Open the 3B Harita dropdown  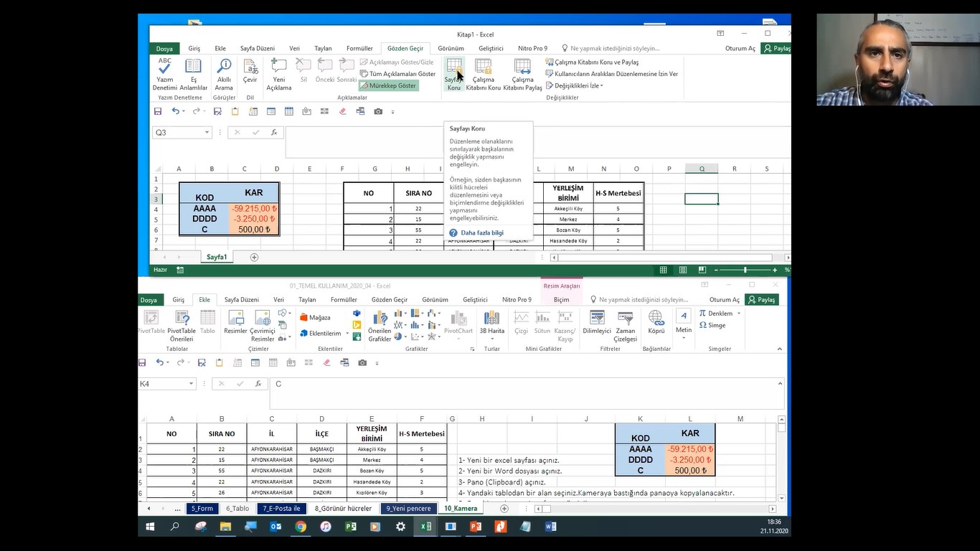tap(491, 326)
